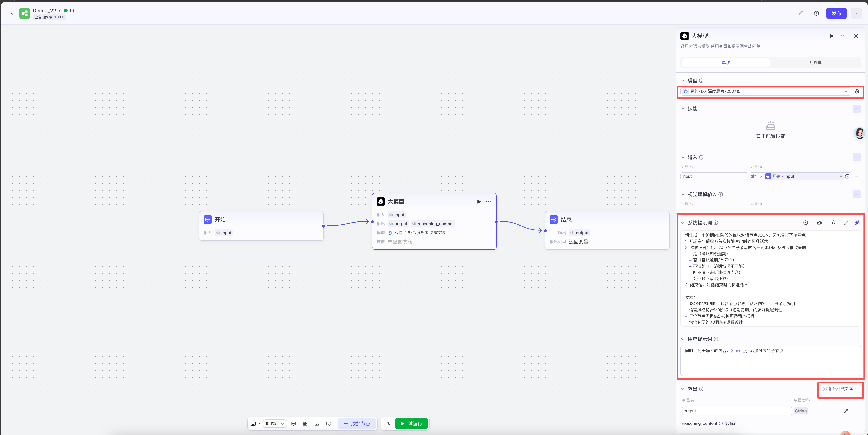Open version history clock icon in header
The width and height of the screenshot is (868, 435).
tap(816, 13)
